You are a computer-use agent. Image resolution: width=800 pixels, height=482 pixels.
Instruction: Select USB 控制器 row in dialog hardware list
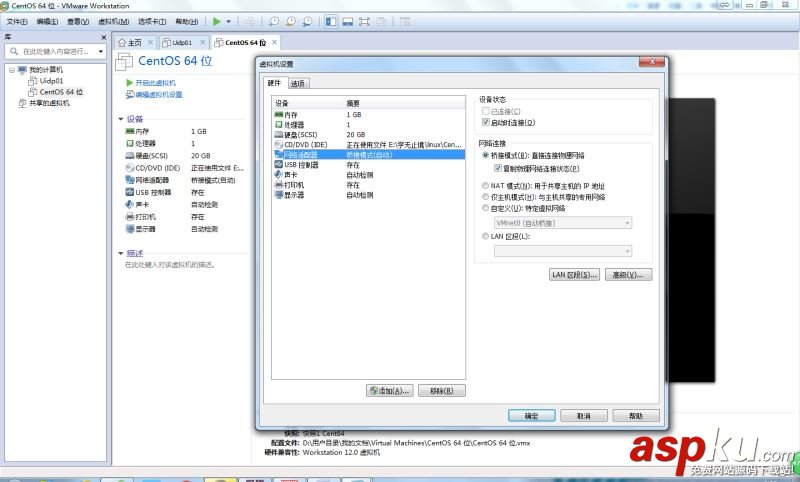(369, 165)
